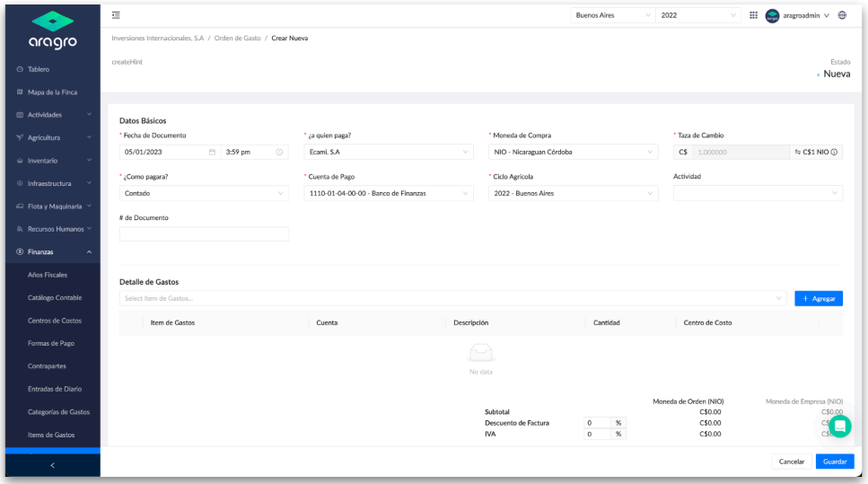The width and height of the screenshot is (868, 484).
Task: Go to Entradas de Diario
Action: 55,389
